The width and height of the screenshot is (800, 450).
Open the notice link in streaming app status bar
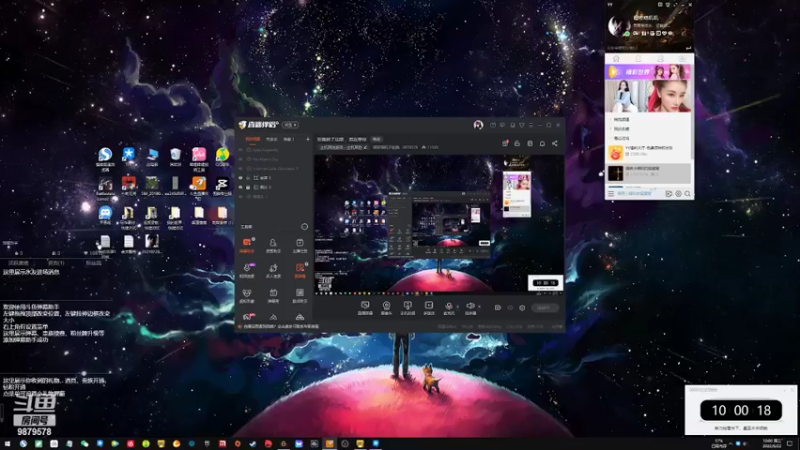(281, 327)
